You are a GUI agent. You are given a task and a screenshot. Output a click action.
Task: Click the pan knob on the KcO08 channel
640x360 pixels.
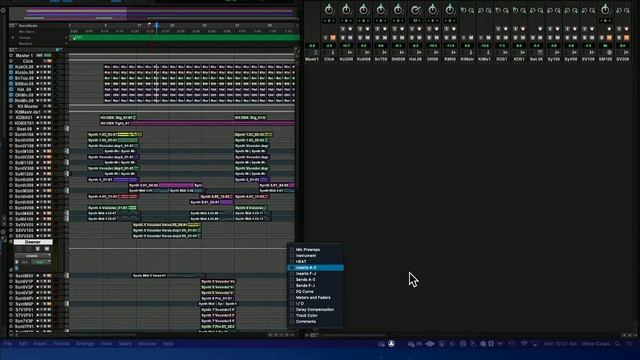click(346, 9)
